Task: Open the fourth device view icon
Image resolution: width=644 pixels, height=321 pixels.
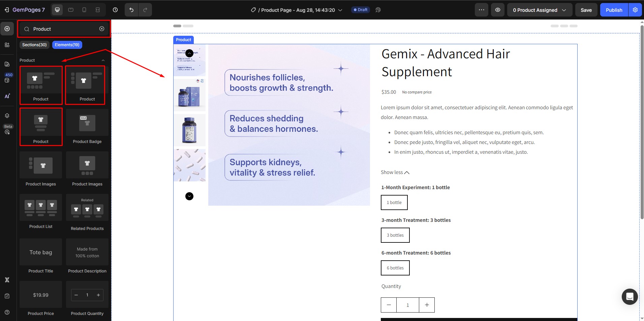Action: 98,10
